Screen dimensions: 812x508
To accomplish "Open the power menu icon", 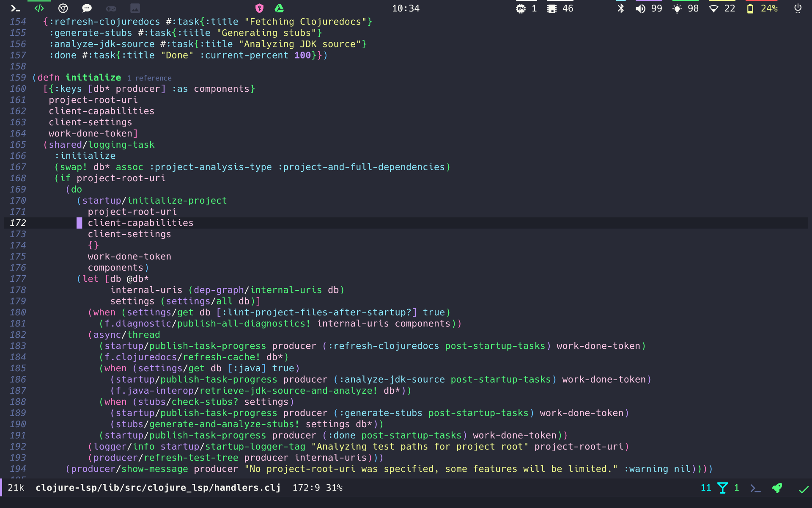I will 798,8.
